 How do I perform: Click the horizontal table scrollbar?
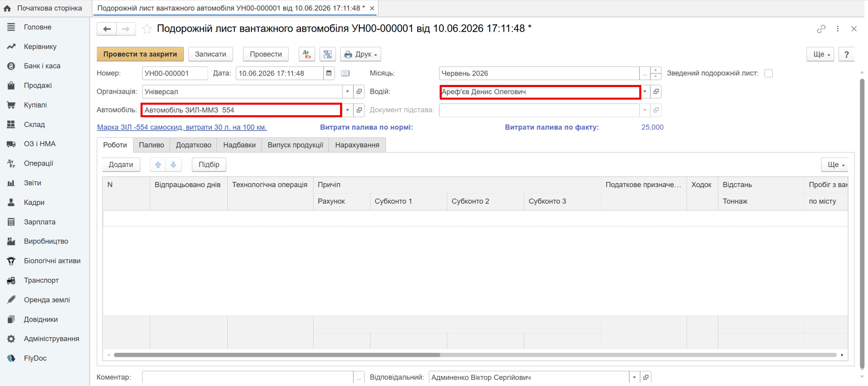(277, 355)
